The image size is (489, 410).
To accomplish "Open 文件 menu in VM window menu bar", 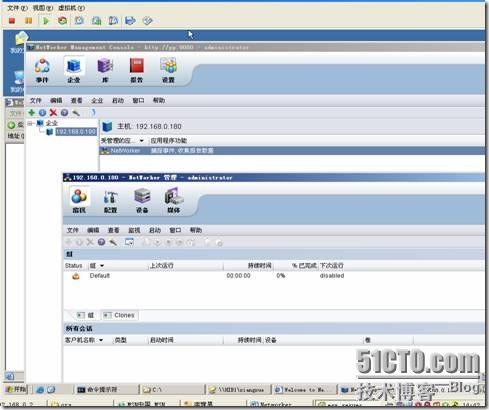I will pyautogui.click(x=17, y=8).
